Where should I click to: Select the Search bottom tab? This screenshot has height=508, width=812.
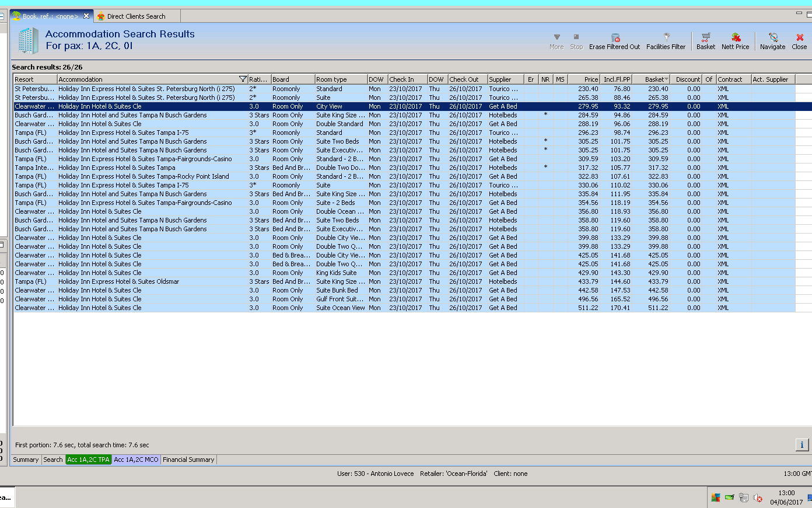[52, 460]
